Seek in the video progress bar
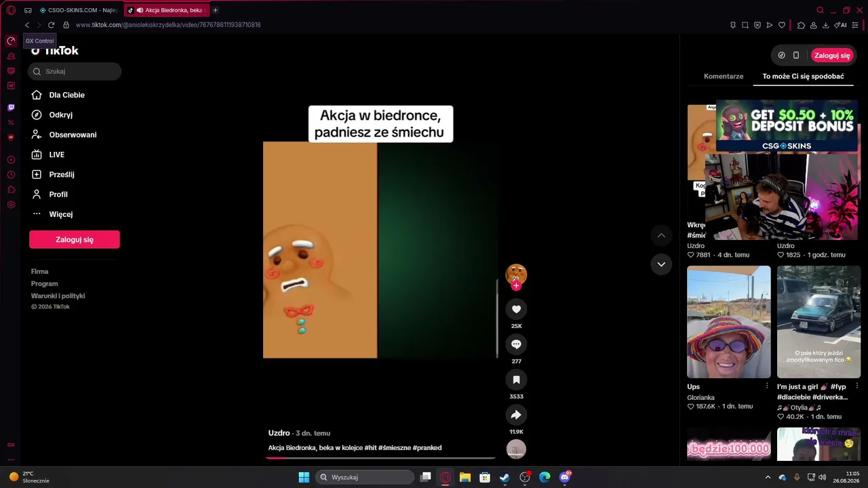 (x=380, y=458)
